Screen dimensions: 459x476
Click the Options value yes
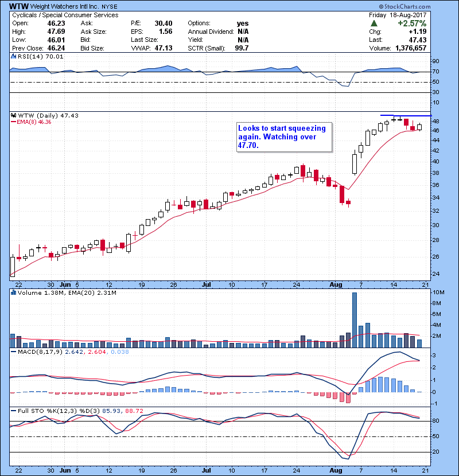tap(243, 24)
